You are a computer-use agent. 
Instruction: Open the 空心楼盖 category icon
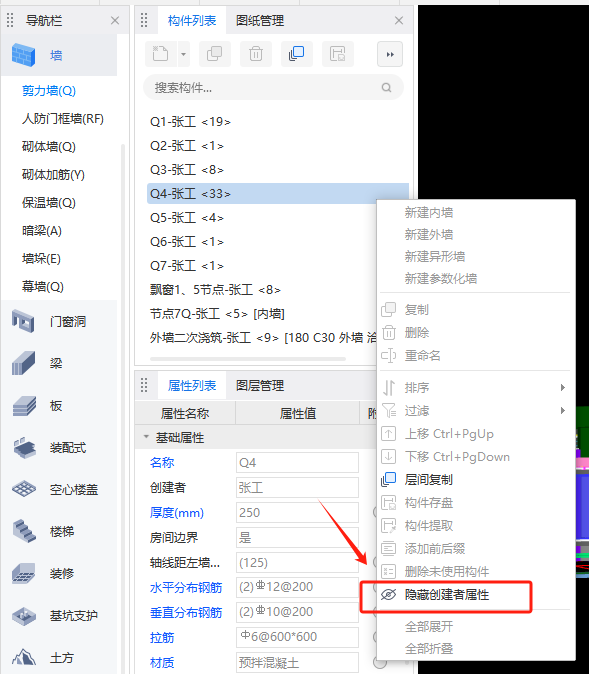coord(24,489)
